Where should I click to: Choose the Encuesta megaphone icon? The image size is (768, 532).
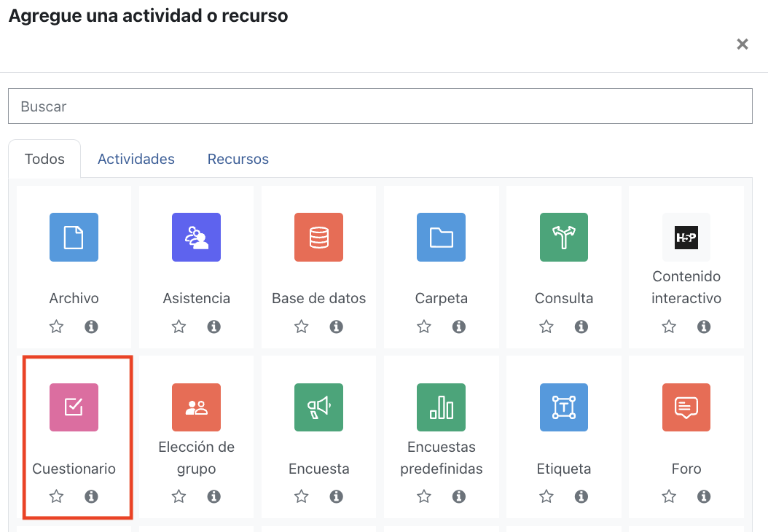(319, 407)
